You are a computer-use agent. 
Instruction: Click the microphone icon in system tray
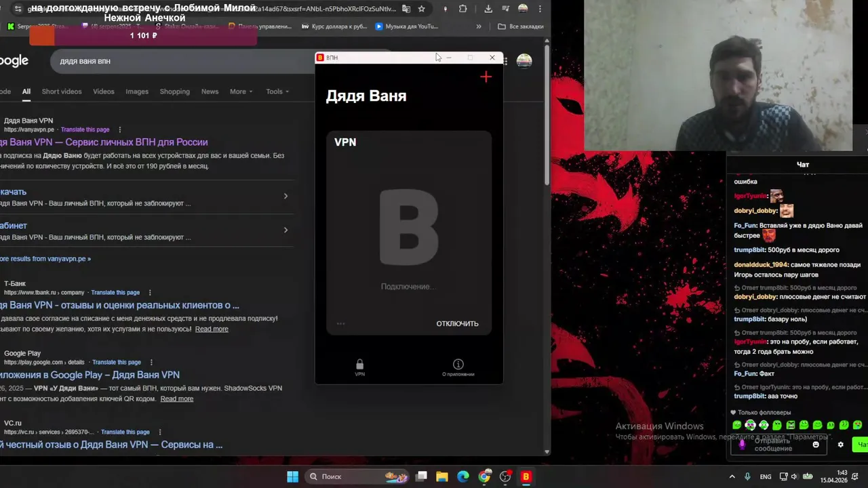pos(747,476)
